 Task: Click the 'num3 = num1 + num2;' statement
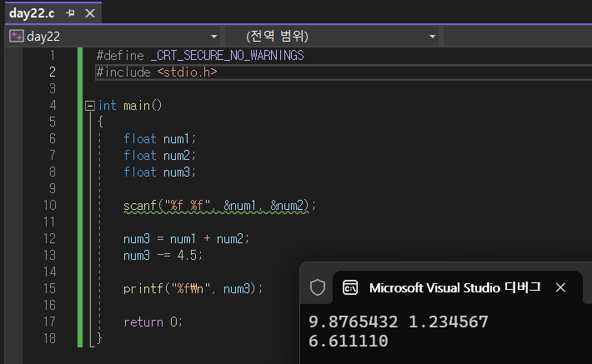[186, 239]
